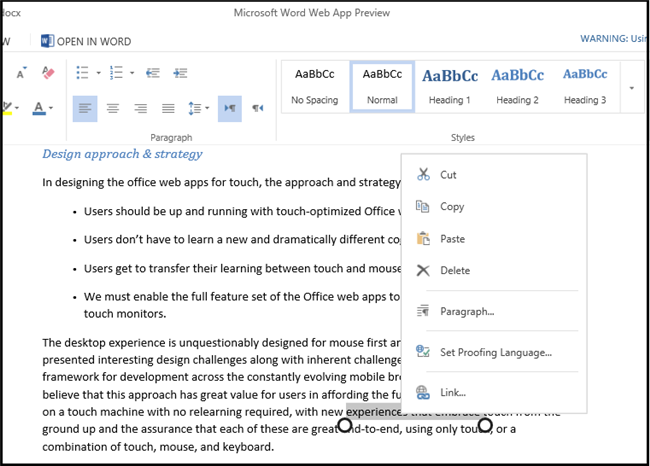Apply a numbered list
This screenshot has width=650, height=466.
(116, 73)
